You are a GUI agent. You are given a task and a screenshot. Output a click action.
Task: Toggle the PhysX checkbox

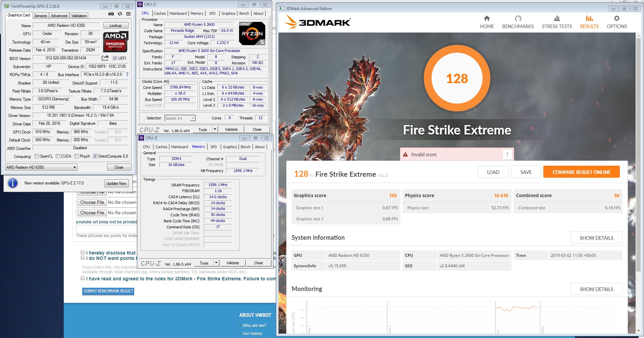pyautogui.click(x=77, y=156)
